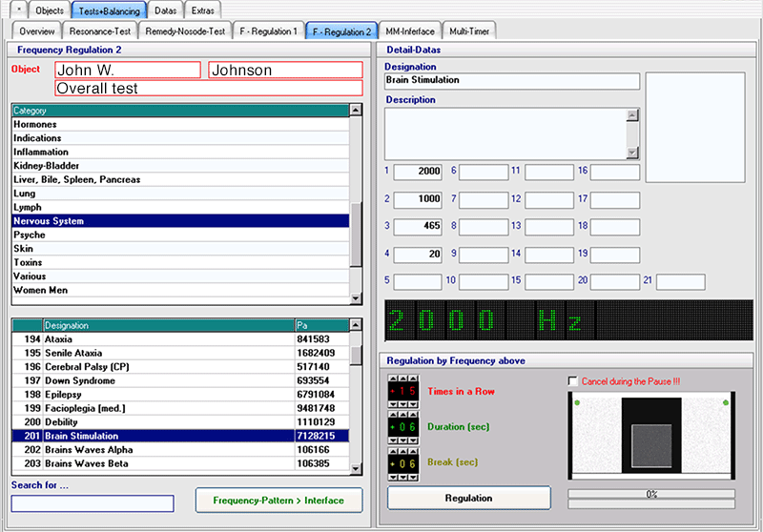Open the MM-Interface tab
763x532 pixels.
click(x=410, y=31)
